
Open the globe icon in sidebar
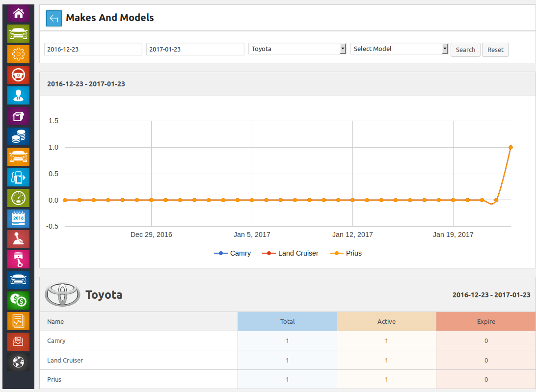19,362
